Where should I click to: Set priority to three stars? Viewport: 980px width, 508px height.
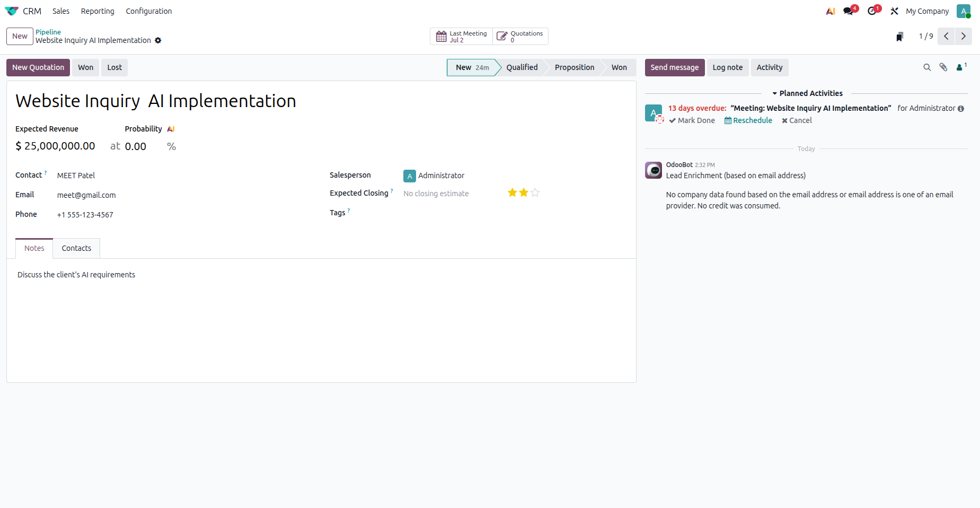coord(535,192)
